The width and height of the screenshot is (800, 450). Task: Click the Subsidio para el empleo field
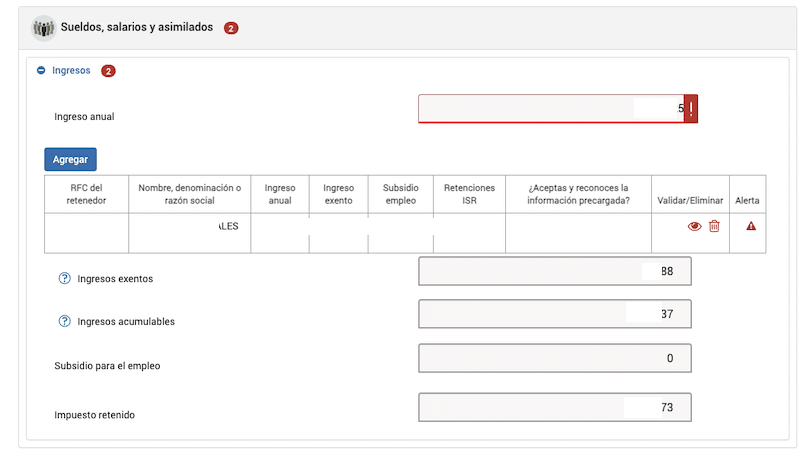[554, 358]
